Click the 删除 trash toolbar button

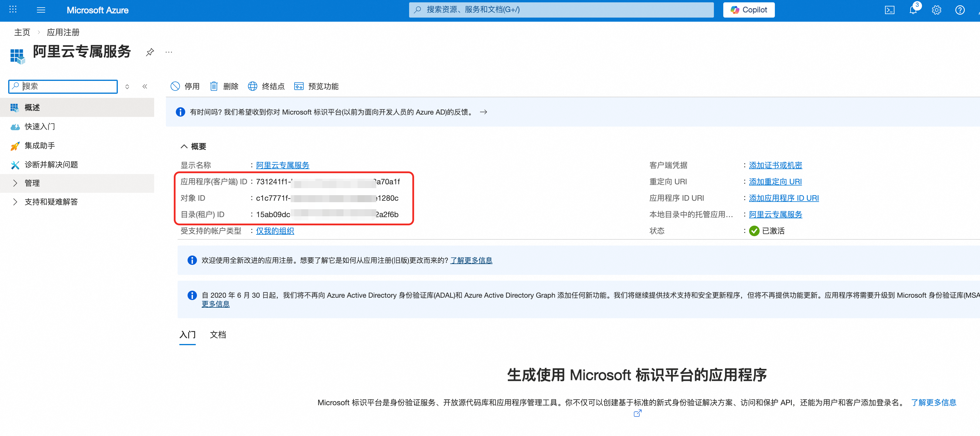click(x=224, y=86)
